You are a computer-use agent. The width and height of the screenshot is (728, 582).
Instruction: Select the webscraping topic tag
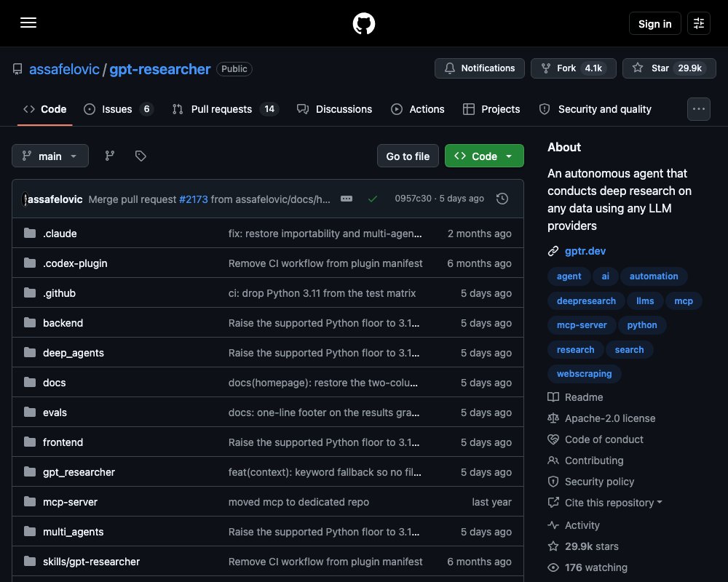pyautogui.click(x=584, y=374)
